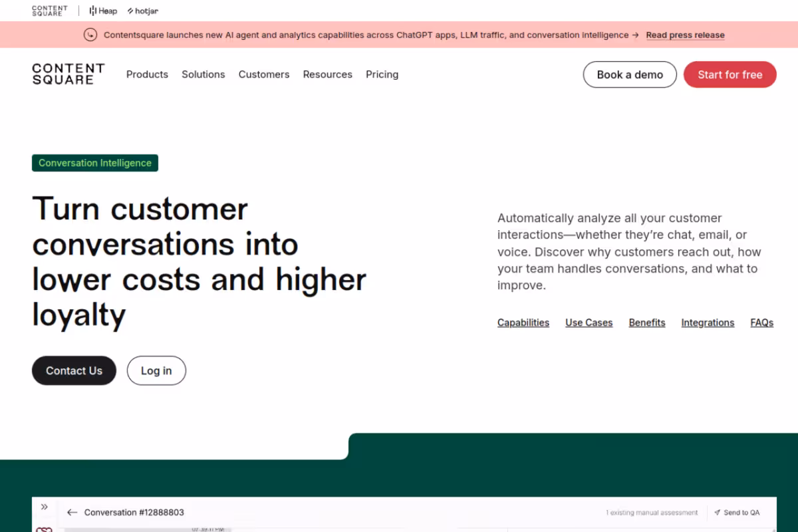Click the Conversation Intelligence badge
798x532 pixels.
(95, 163)
